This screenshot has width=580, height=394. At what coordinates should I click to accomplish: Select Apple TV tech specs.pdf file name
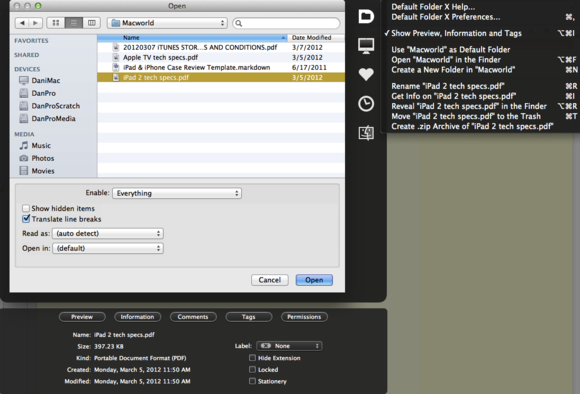161,57
